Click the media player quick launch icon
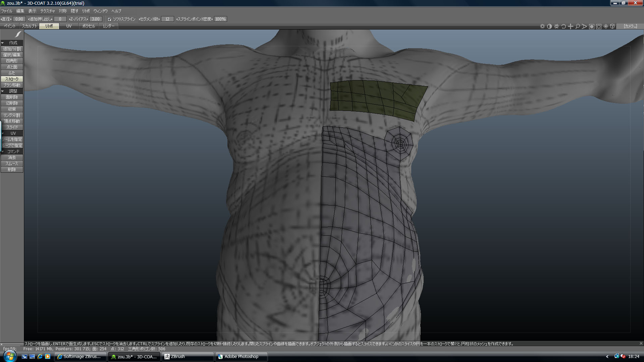Screen dimensions: 644x362 click(x=48, y=356)
